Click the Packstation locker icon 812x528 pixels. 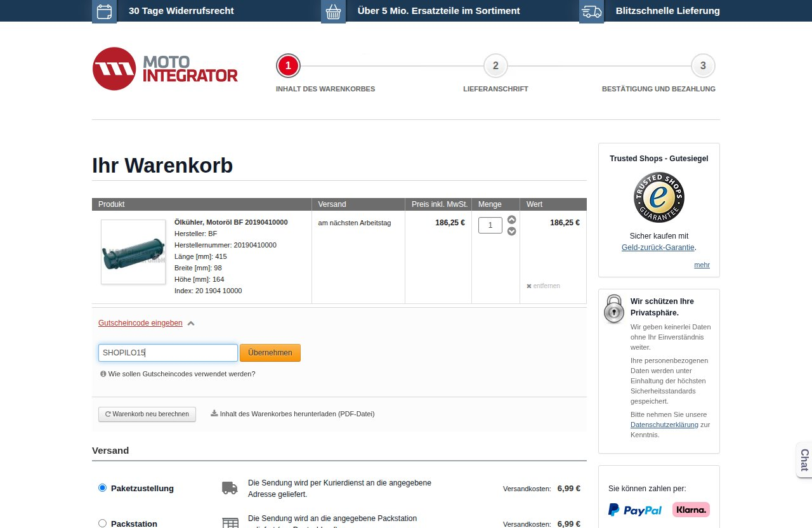click(x=230, y=523)
